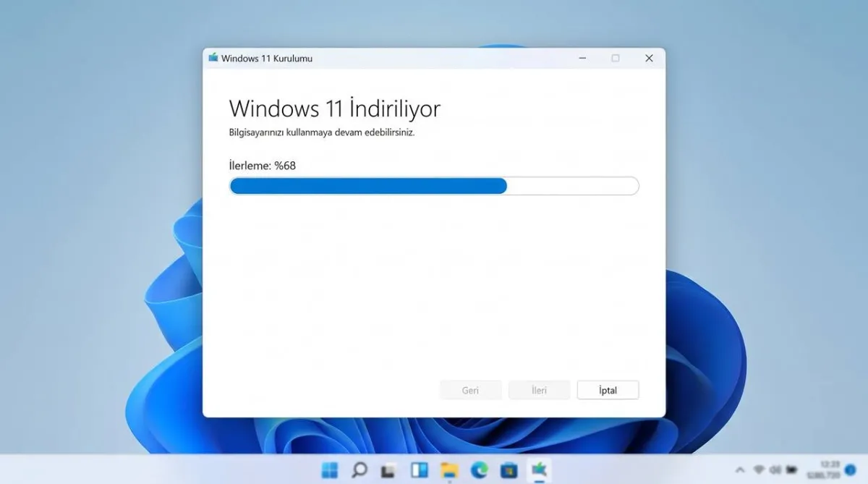Open the notification badge in tray
Viewport: 868px width, 484px height.
click(850, 470)
